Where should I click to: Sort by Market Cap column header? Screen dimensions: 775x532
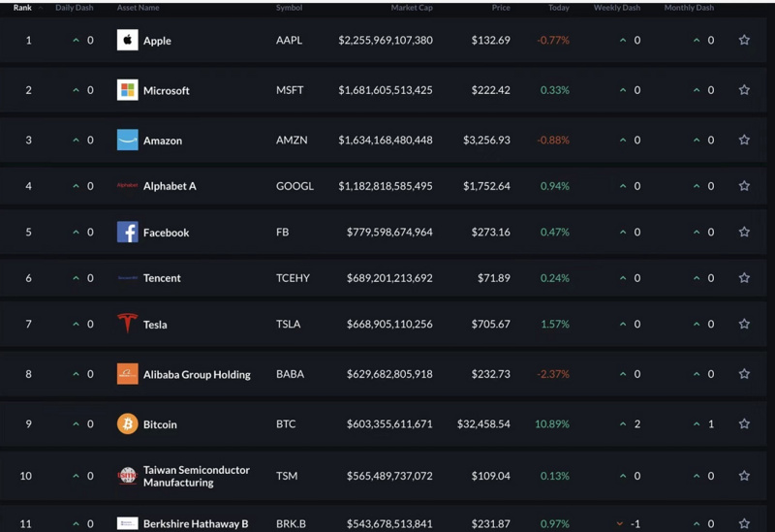[x=412, y=8]
